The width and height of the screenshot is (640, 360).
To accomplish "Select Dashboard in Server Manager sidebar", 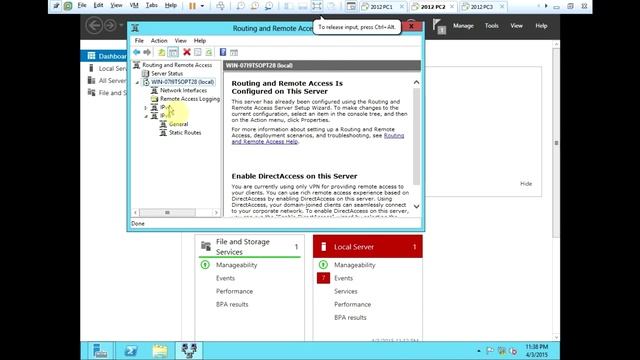I will pos(104,56).
